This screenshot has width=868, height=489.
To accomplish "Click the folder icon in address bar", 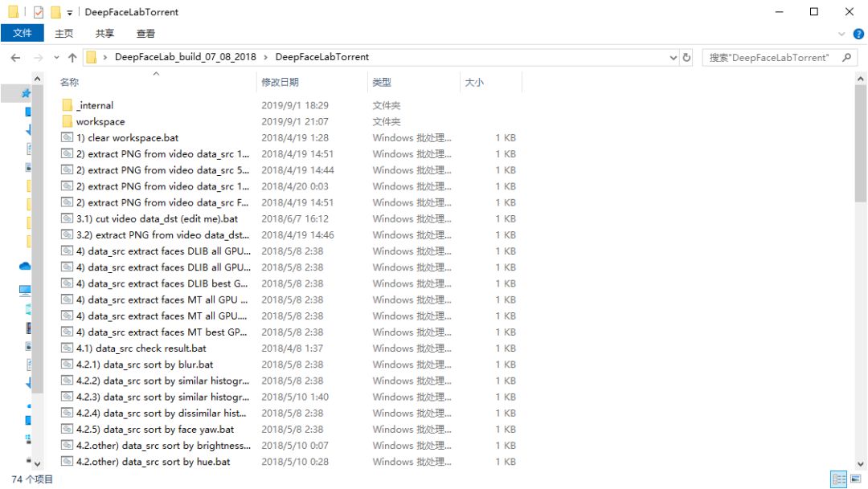I will [92, 57].
